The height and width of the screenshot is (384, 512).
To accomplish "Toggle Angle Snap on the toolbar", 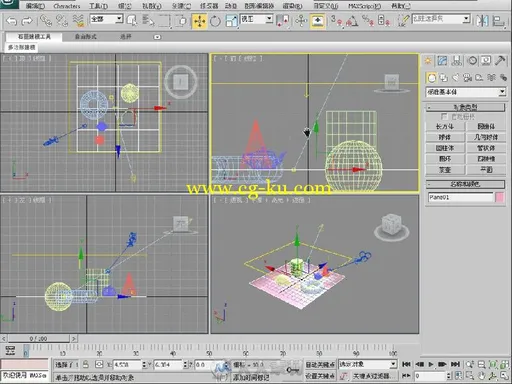I will click(x=352, y=21).
